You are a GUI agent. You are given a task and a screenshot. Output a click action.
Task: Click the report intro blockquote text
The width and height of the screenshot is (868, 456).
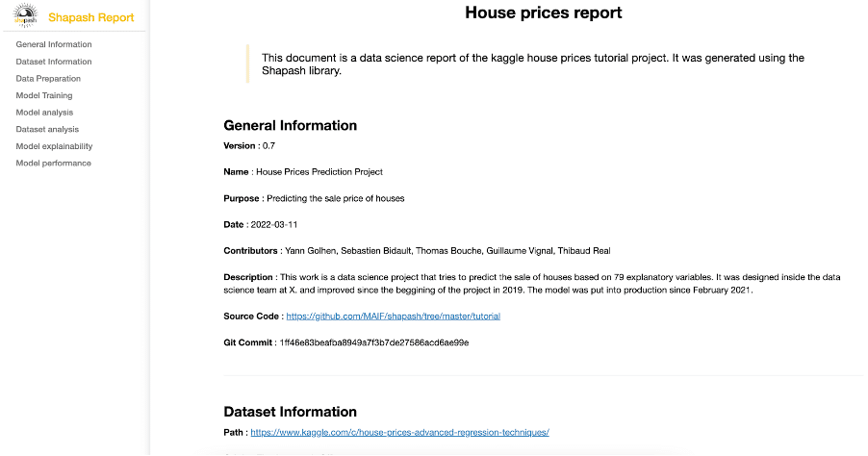point(532,64)
